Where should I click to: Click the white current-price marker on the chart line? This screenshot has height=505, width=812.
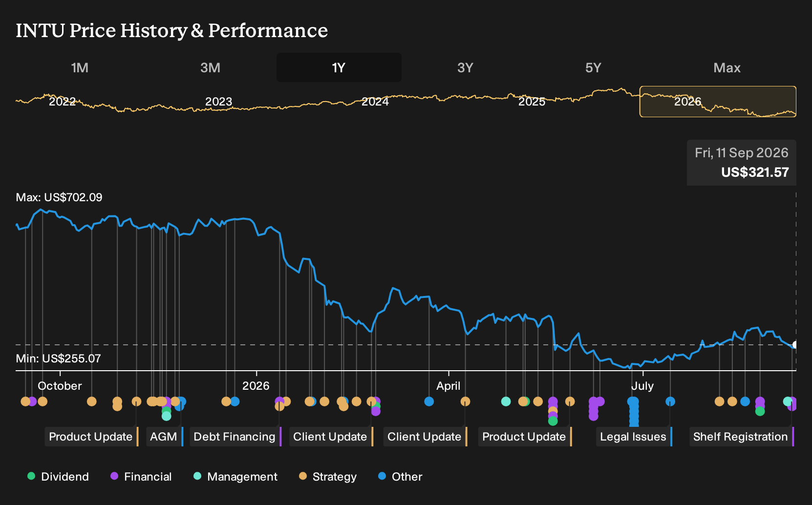795,345
